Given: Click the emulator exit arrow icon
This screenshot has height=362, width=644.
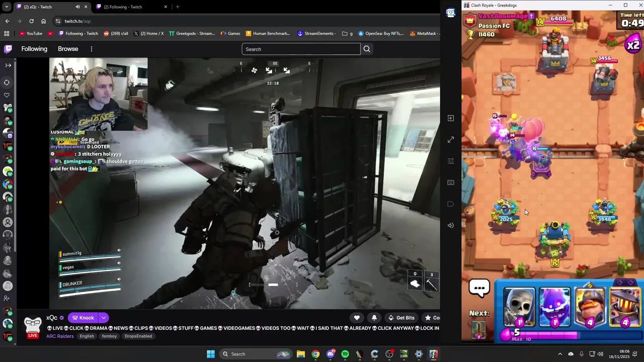Looking at the screenshot, I should (451, 118).
